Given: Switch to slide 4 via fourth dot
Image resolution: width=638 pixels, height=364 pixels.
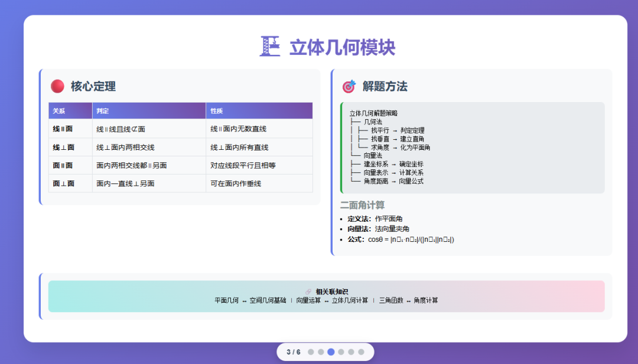Looking at the screenshot, I should 341,352.
